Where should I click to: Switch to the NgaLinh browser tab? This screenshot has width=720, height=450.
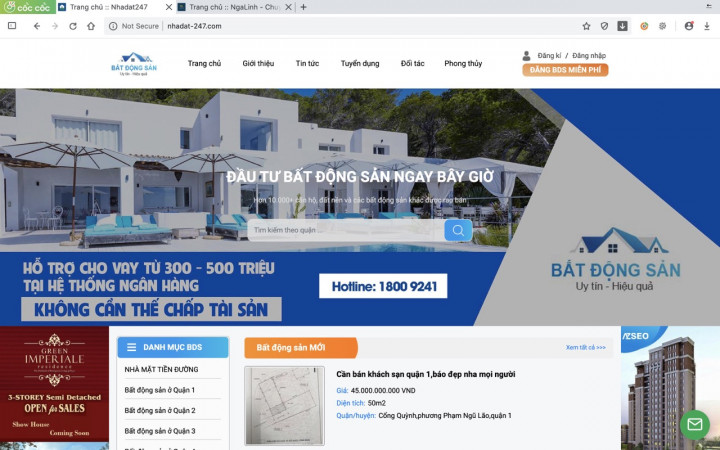[x=232, y=7]
